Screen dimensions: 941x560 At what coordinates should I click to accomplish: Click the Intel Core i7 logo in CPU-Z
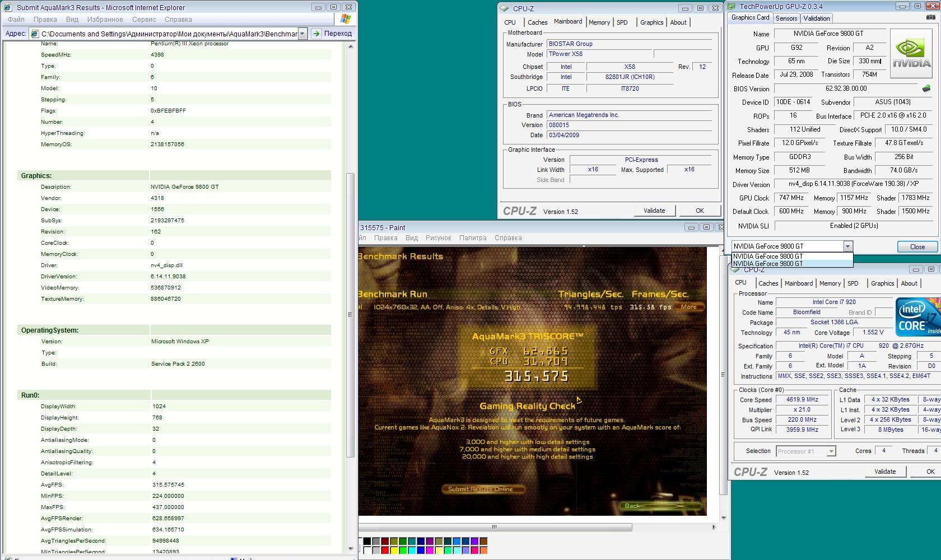coord(917,316)
